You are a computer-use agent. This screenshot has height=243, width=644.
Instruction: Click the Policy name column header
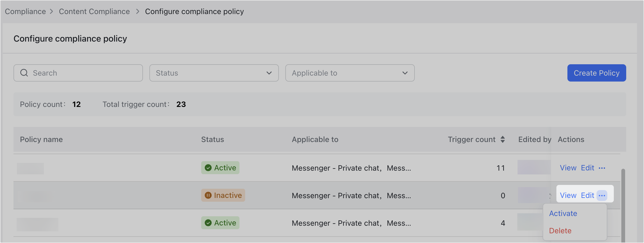pyautogui.click(x=41, y=139)
